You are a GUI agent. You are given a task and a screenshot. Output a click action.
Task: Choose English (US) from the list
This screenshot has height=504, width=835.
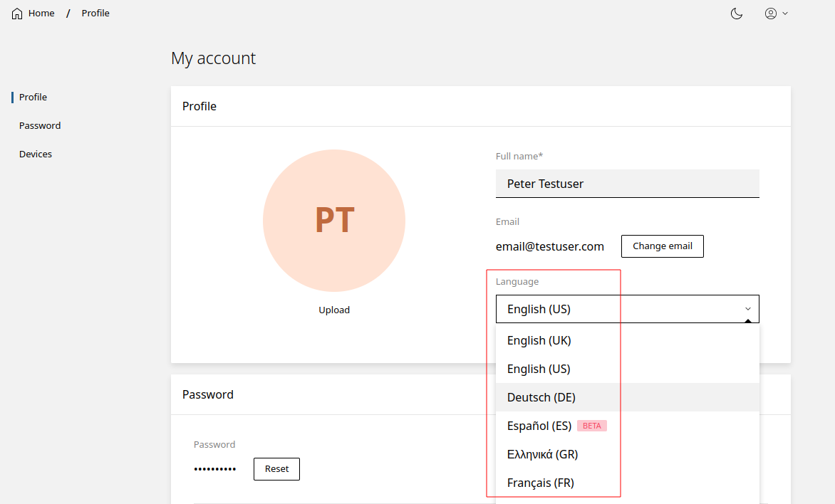click(539, 369)
